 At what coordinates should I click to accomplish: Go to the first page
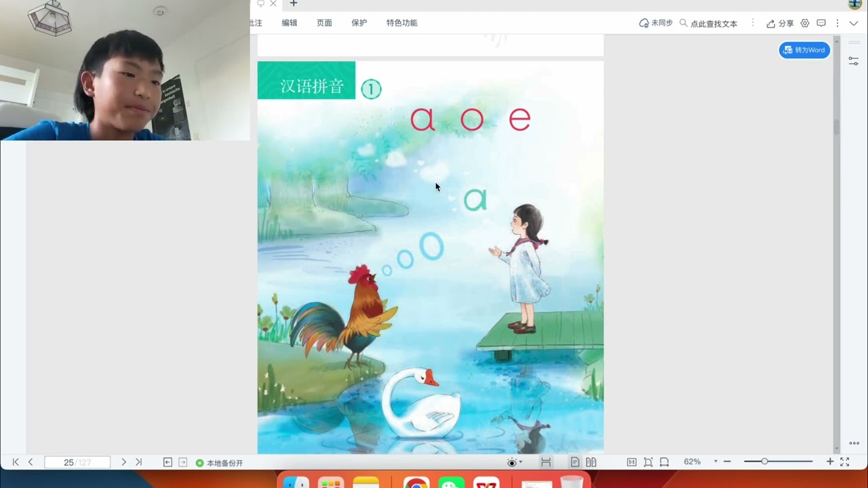[16, 462]
